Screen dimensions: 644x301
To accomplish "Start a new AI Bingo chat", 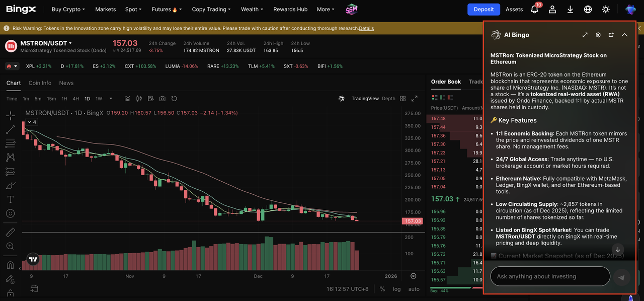I will 611,35.
